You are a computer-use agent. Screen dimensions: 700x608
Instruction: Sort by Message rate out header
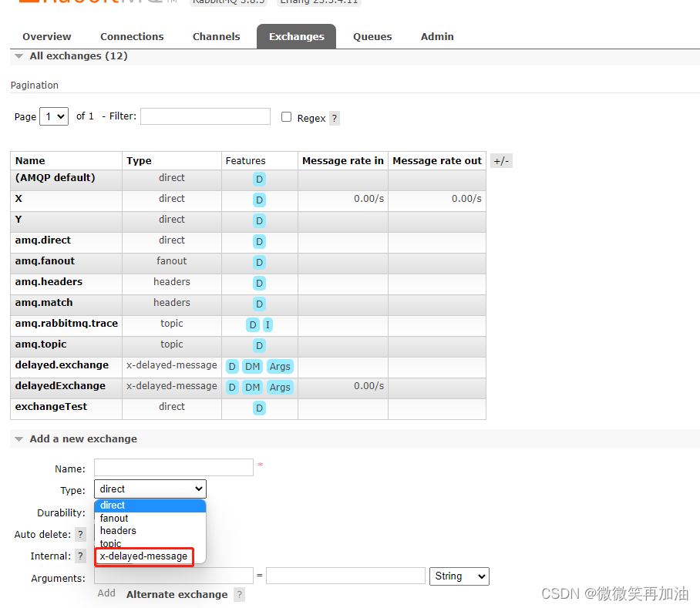click(437, 160)
